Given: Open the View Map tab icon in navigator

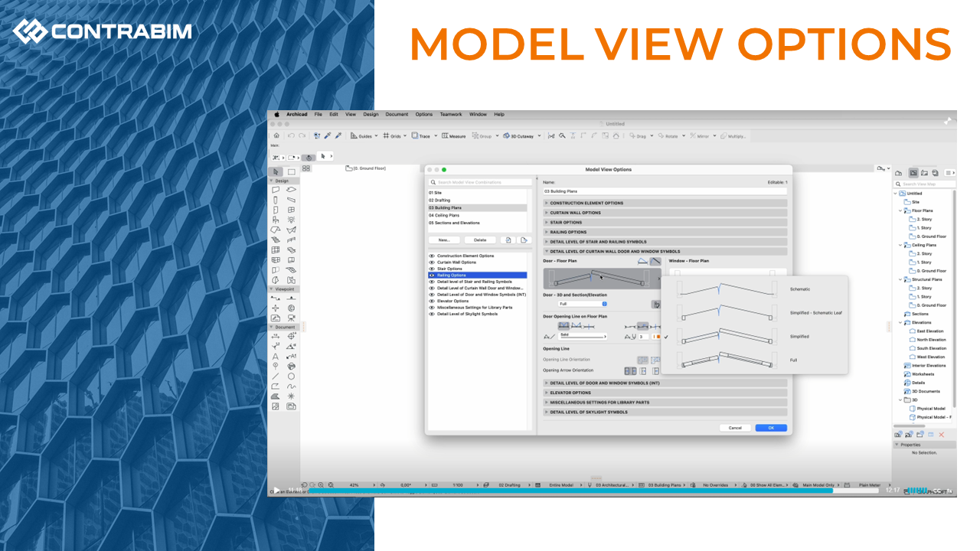Looking at the screenshot, I should pos(913,173).
